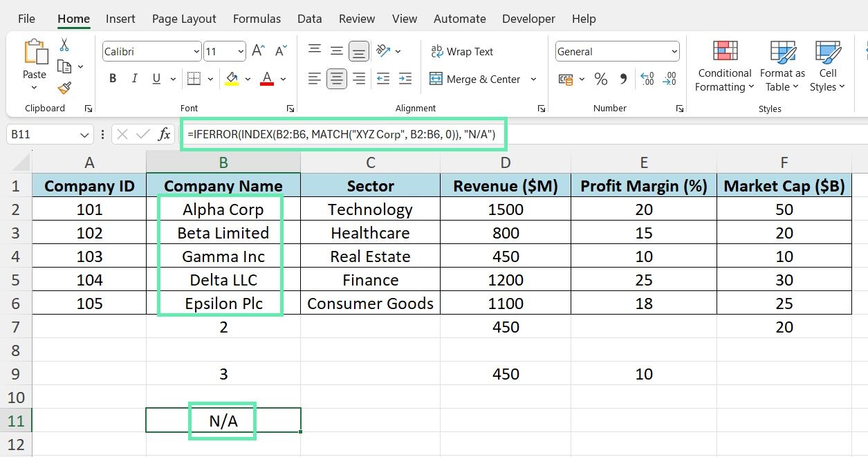
Task: Click the Select All corner triangle
Action: (21, 162)
